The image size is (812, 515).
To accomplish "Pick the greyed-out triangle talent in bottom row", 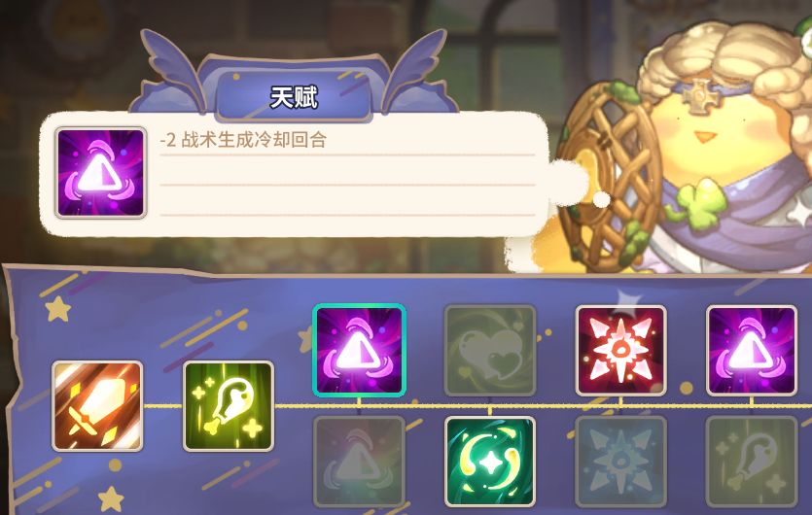I will click(359, 462).
